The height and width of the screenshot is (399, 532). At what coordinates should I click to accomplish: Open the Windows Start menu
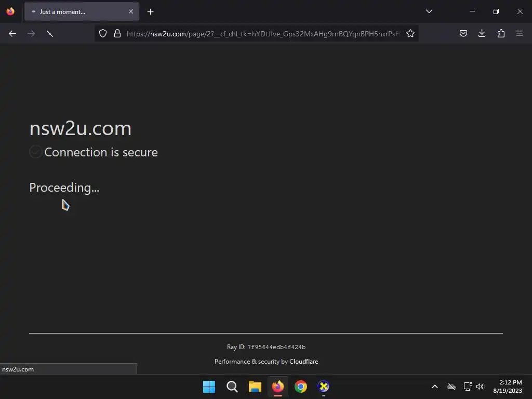click(209, 387)
